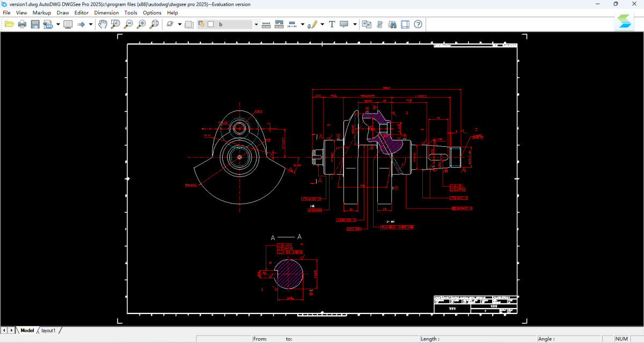This screenshot has width=644, height=343.
Task: Click the Compare drawings icon
Action: [x=367, y=24]
